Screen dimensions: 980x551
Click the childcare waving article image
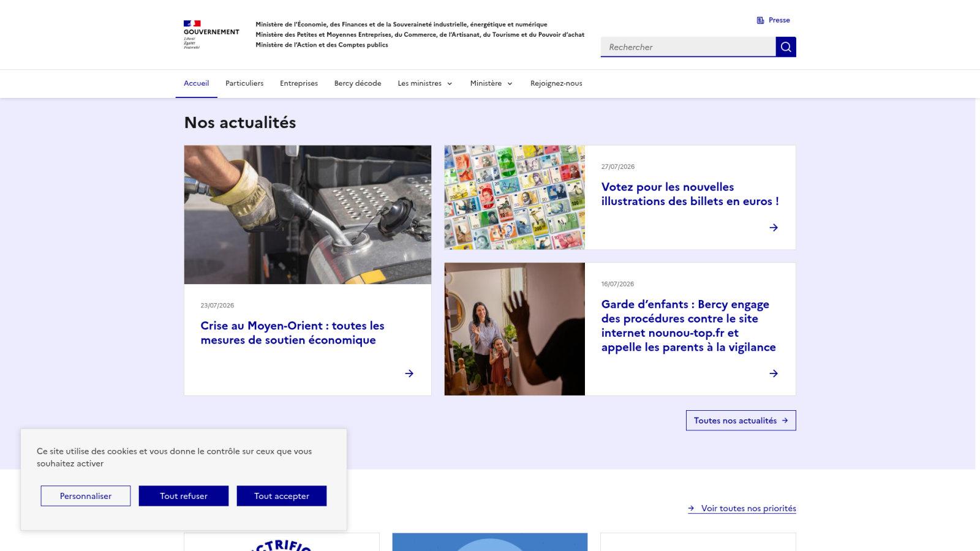click(x=514, y=329)
